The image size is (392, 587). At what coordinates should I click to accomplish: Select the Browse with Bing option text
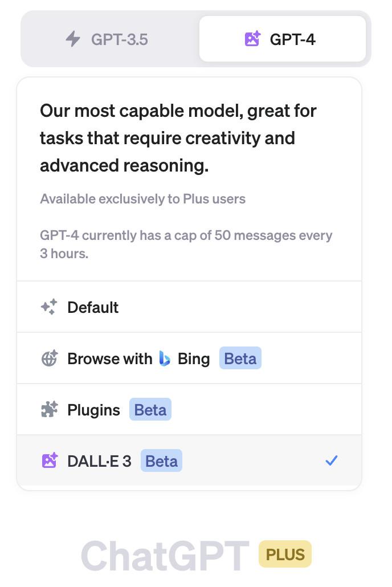138,358
